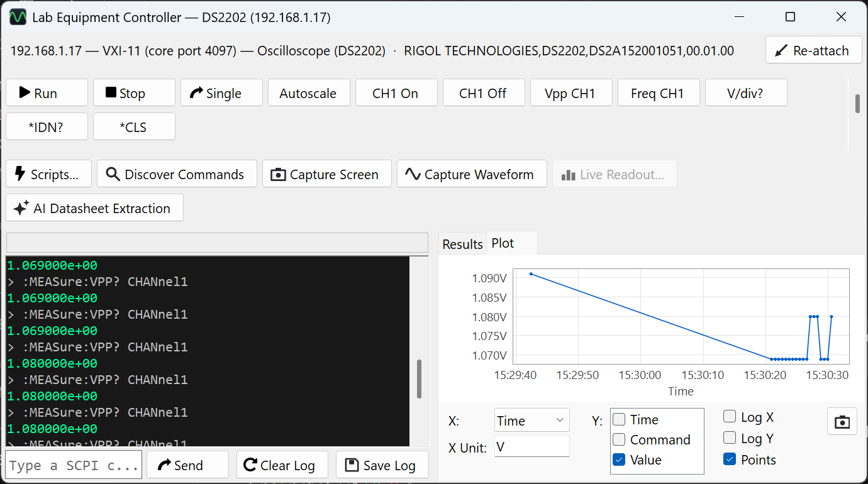The height and width of the screenshot is (484, 868).
Task: Trigger a Single acquisition
Action: [221, 93]
